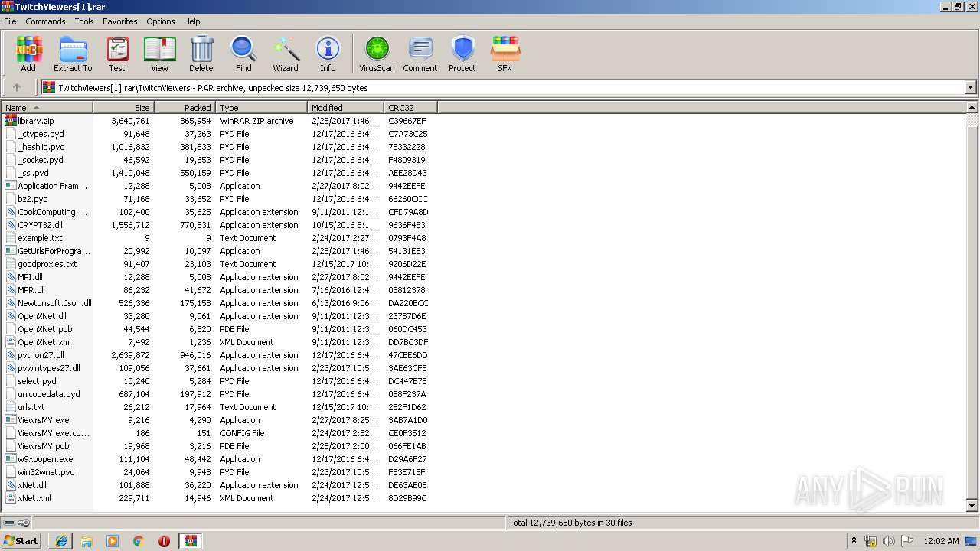Select ViewrsMY.pdb file row
This screenshot has width=980, height=551.
[217, 446]
